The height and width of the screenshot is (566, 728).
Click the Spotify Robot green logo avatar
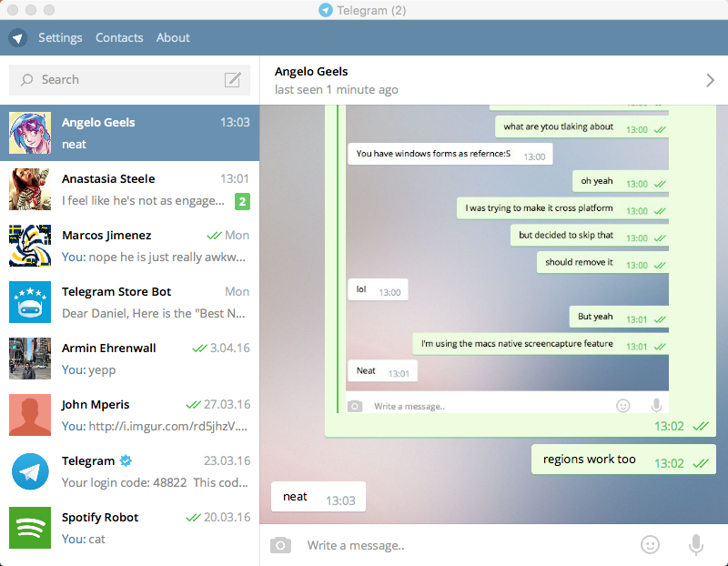click(30, 528)
